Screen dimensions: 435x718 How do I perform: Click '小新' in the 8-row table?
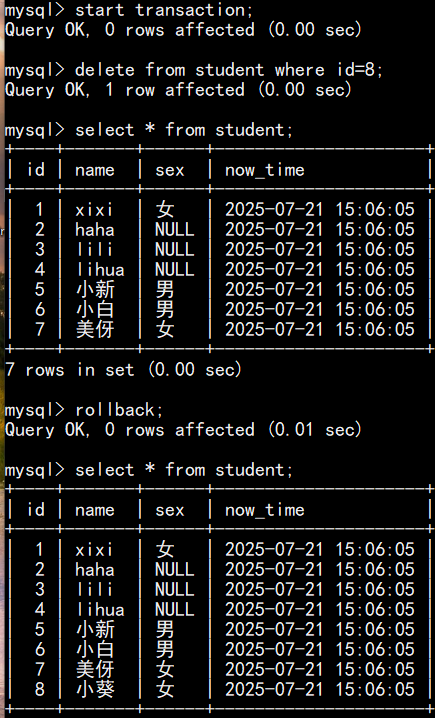[95, 629]
